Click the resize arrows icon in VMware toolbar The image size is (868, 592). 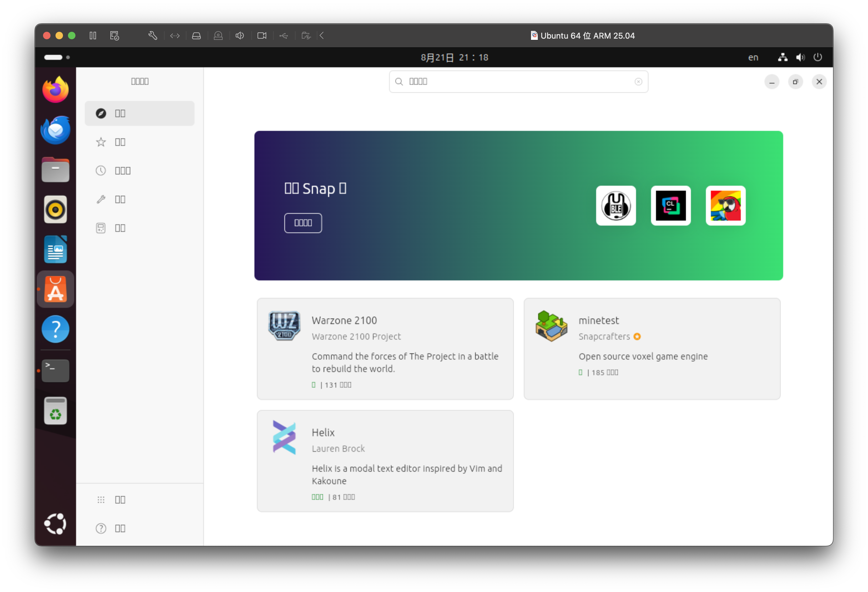[x=175, y=36]
